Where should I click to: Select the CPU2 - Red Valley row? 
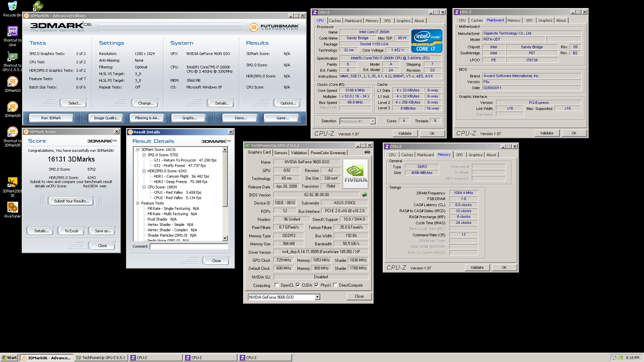178,198
